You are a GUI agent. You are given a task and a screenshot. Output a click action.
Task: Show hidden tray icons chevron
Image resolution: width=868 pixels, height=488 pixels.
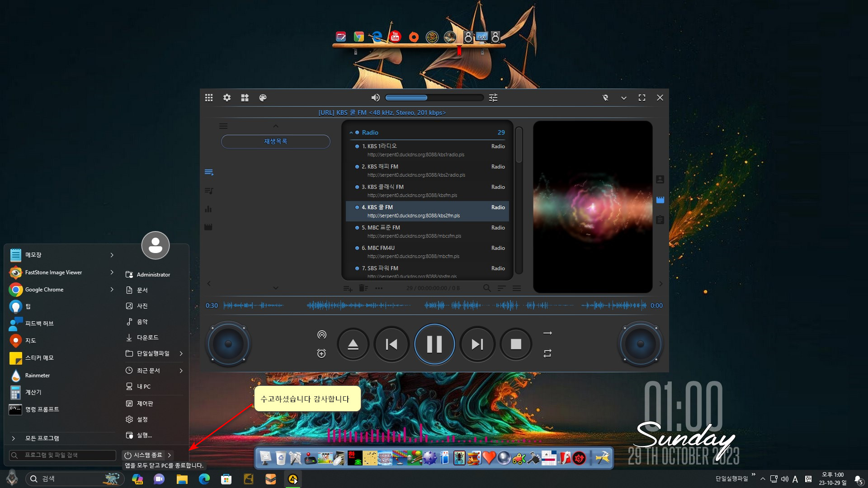pos(763,479)
